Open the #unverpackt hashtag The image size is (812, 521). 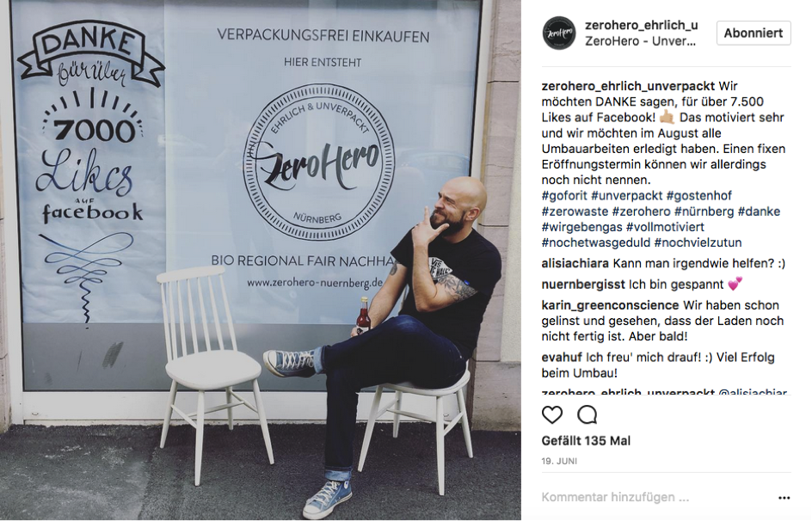click(626, 195)
